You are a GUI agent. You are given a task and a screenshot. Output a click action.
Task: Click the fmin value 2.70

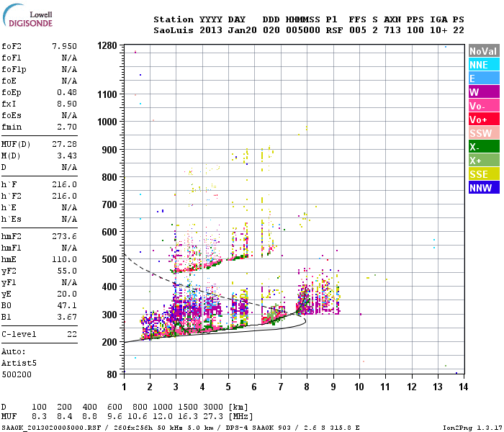[x=67, y=127]
